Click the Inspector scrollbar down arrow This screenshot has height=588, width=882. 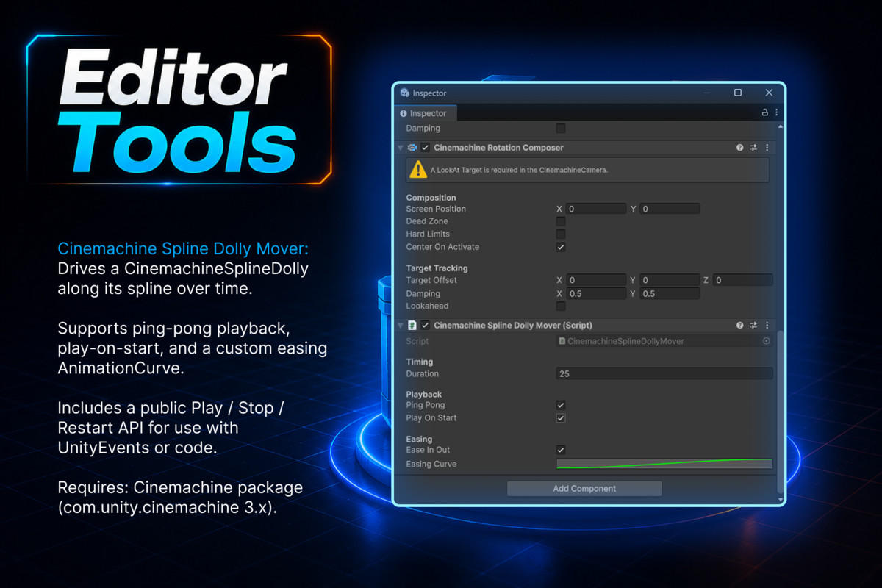tap(780, 500)
